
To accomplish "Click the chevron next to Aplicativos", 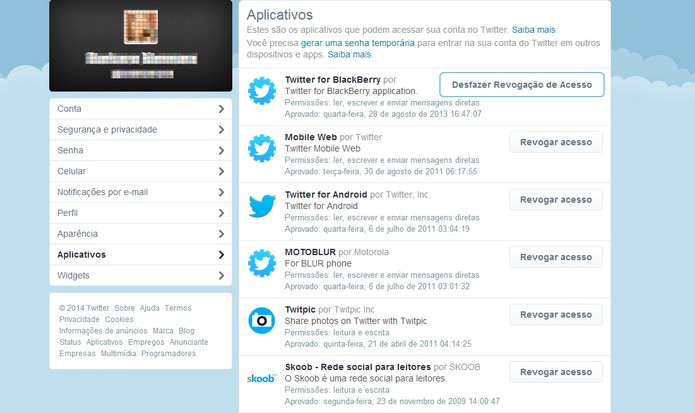I will pyautogui.click(x=221, y=254).
